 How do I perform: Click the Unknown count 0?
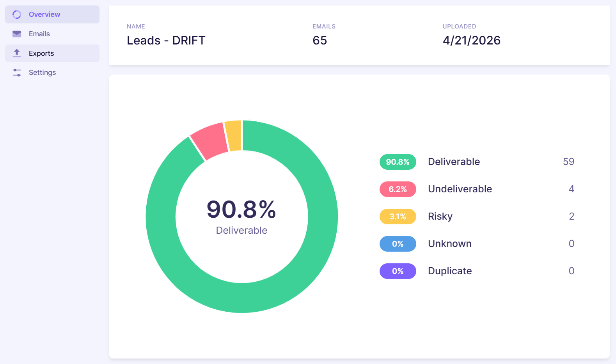[x=572, y=243]
